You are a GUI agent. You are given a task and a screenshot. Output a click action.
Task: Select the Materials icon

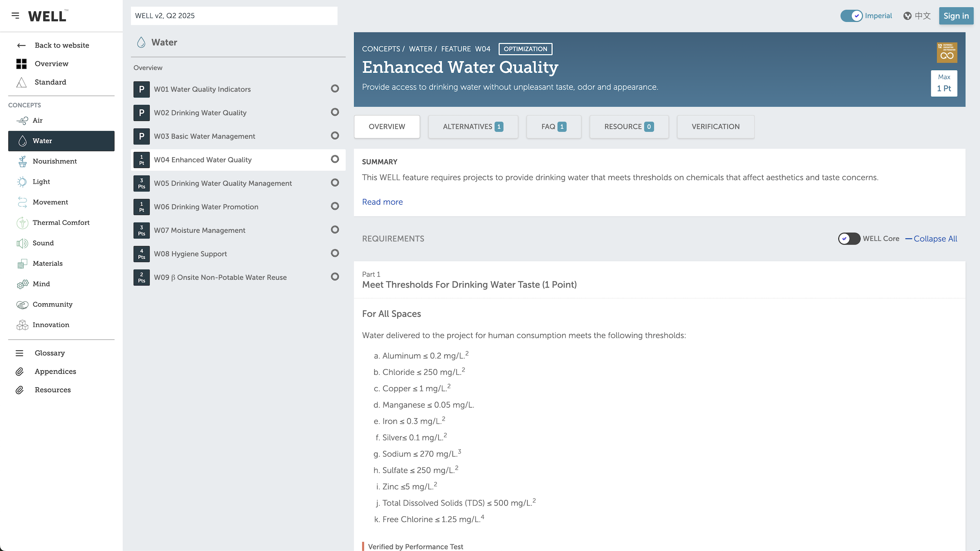coord(22,264)
